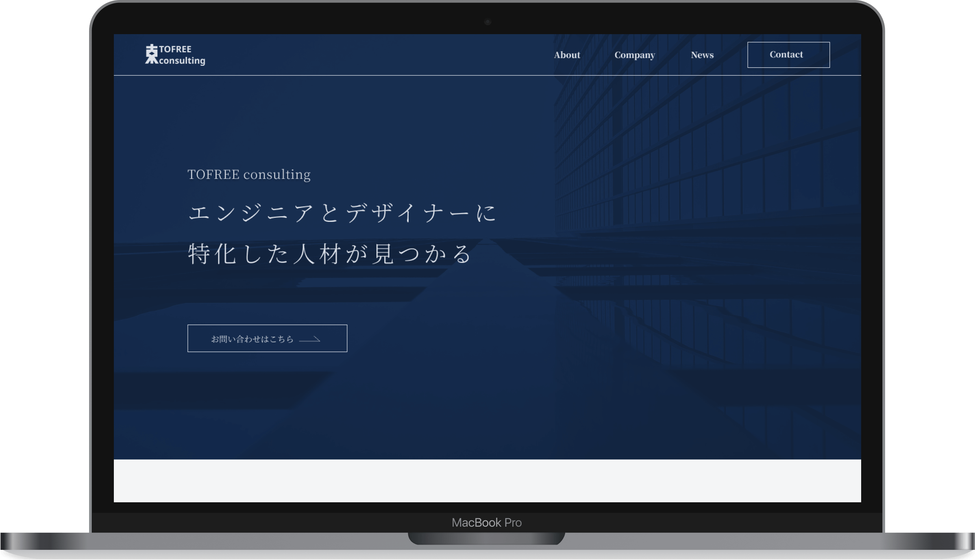Click the navigation menu About icon
Image resolution: width=975 pixels, height=560 pixels.
click(566, 54)
